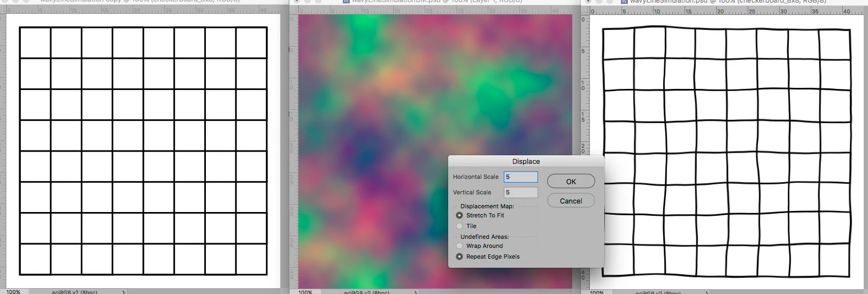Viewport: 868px width, 294px height.
Task: Click 100% zoom field in left grid window
Action: click(14, 292)
